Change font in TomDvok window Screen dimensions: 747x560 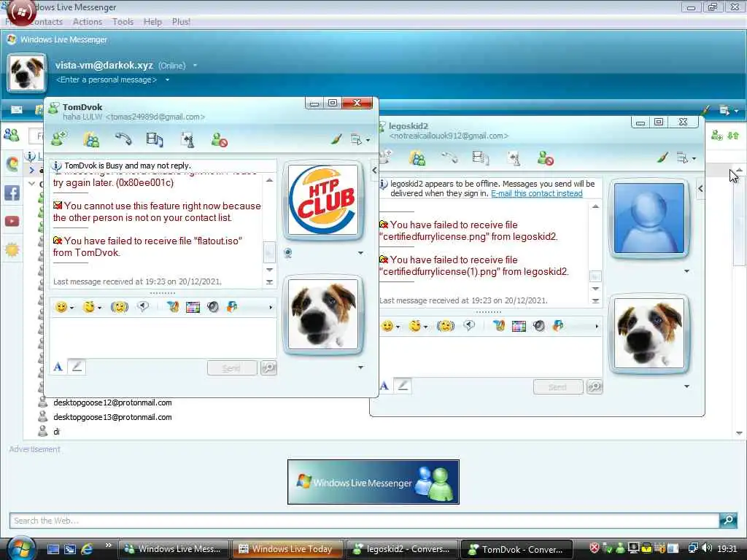pyautogui.click(x=58, y=367)
